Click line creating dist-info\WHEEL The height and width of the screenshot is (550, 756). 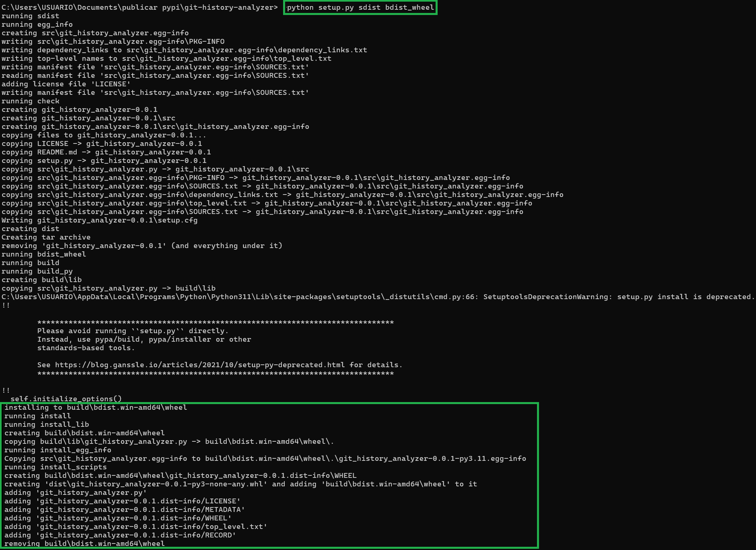pos(180,475)
